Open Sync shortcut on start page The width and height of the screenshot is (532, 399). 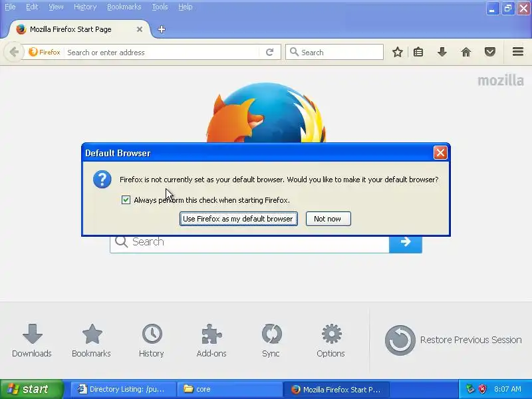point(271,340)
